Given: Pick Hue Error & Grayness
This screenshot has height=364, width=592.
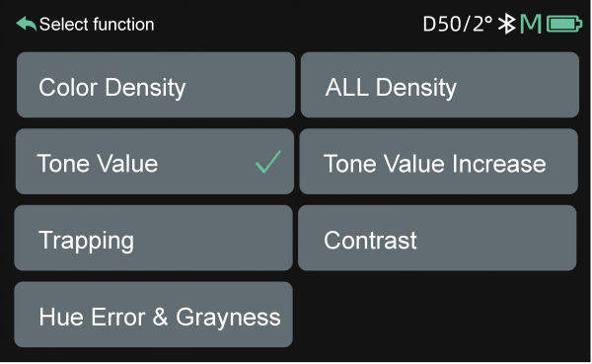Looking at the screenshot, I should click(153, 315).
